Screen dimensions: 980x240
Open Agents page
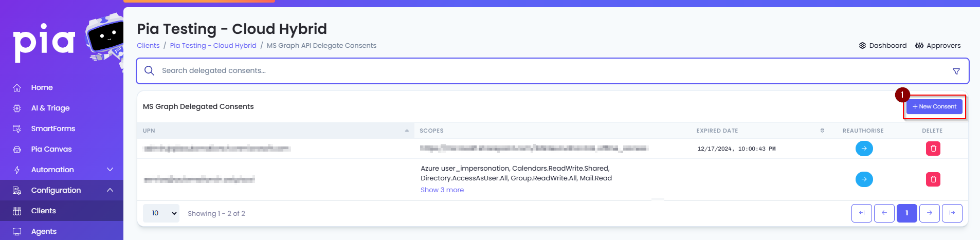coord(44,231)
